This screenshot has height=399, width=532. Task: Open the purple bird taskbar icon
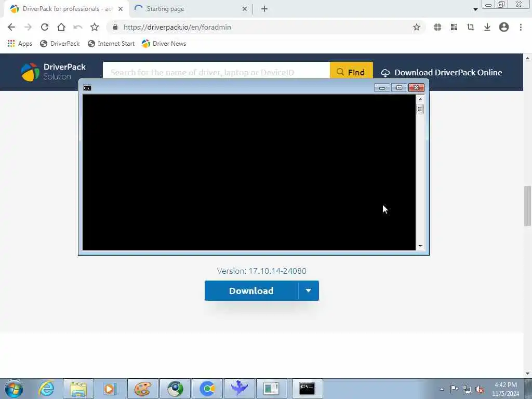pyautogui.click(x=240, y=389)
